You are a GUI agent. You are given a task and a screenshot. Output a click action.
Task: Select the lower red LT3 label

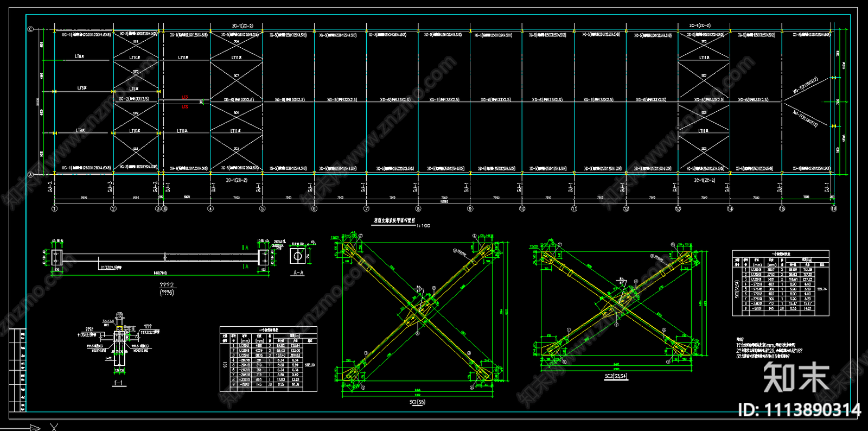pyautogui.click(x=184, y=107)
